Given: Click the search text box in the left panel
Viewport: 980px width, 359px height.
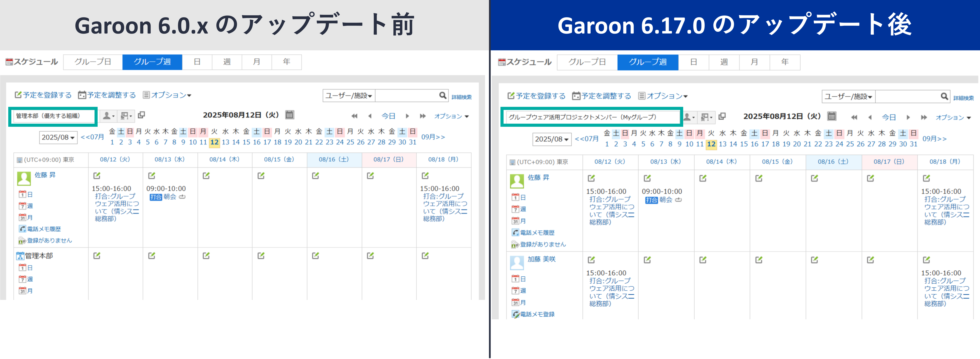Looking at the screenshot, I should (407, 96).
